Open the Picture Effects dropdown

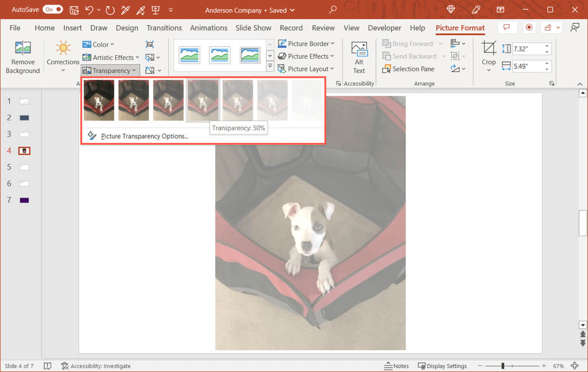click(305, 56)
